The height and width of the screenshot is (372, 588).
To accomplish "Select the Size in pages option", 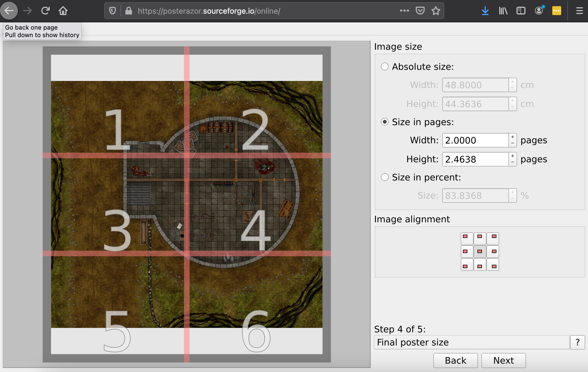I will (x=385, y=122).
